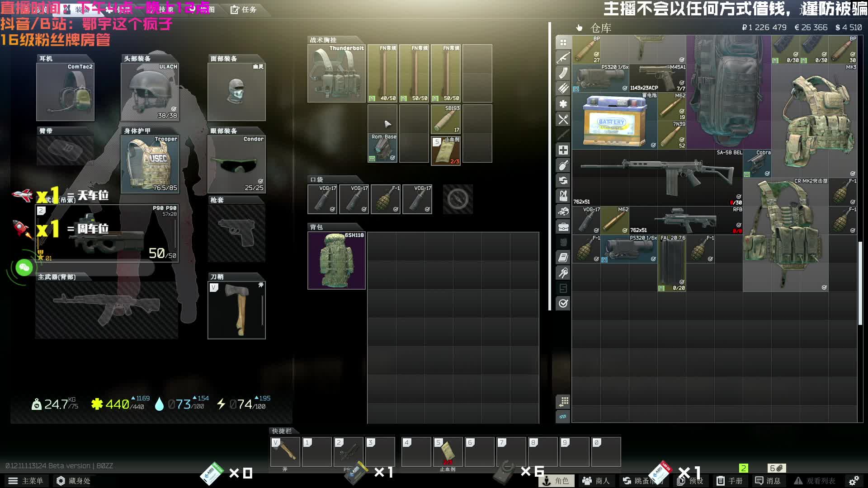Filter stash by ammunition rounds
Viewport: 868px width, 488px height.
[x=563, y=89]
